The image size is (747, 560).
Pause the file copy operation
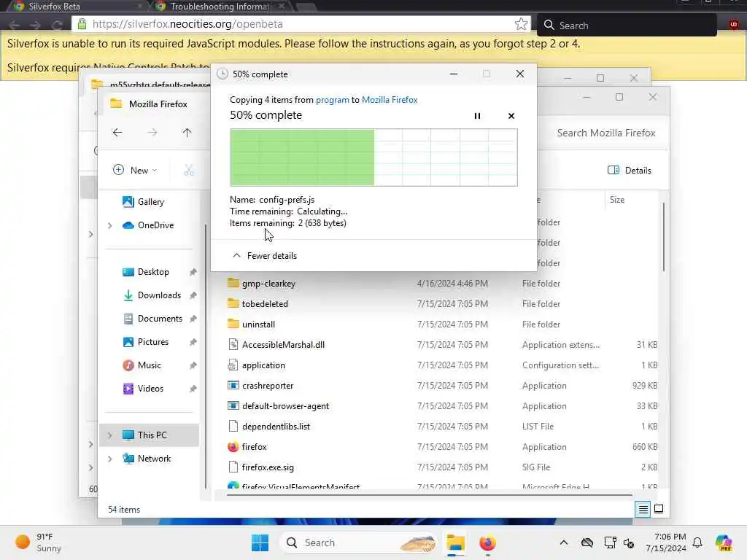click(x=477, y=116)
